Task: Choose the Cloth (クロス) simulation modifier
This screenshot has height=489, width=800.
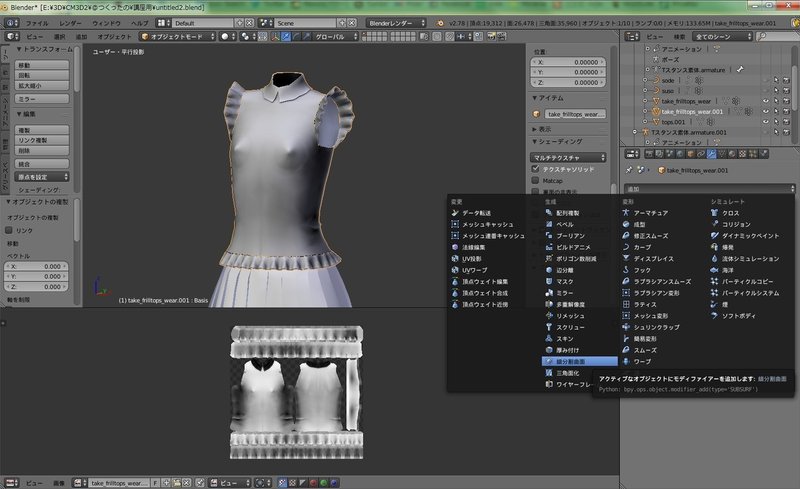Action: [x=730, y=213]
